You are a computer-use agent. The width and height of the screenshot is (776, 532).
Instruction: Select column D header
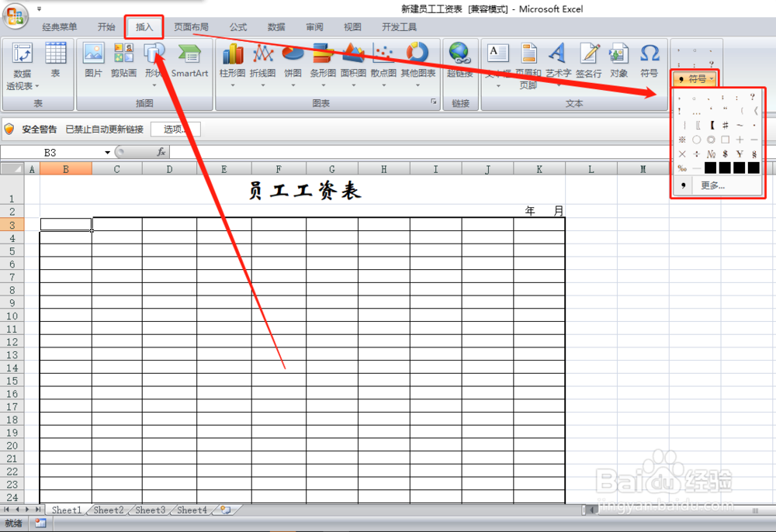click(169, 169)
